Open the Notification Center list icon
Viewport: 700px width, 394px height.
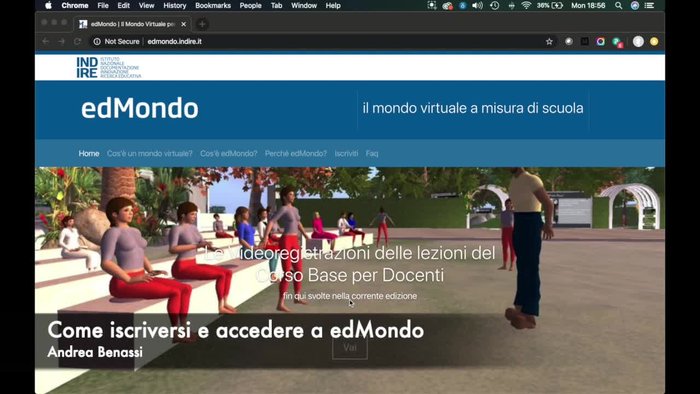click(650, 5)
